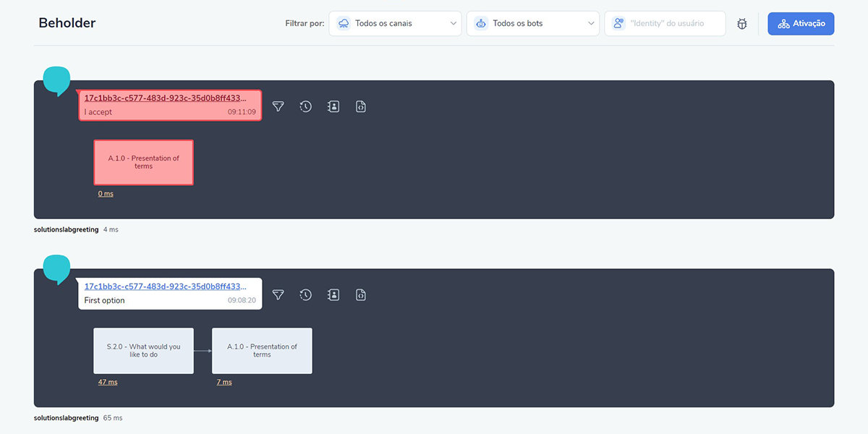Click the 47 ms timing link

coord(108,382)
